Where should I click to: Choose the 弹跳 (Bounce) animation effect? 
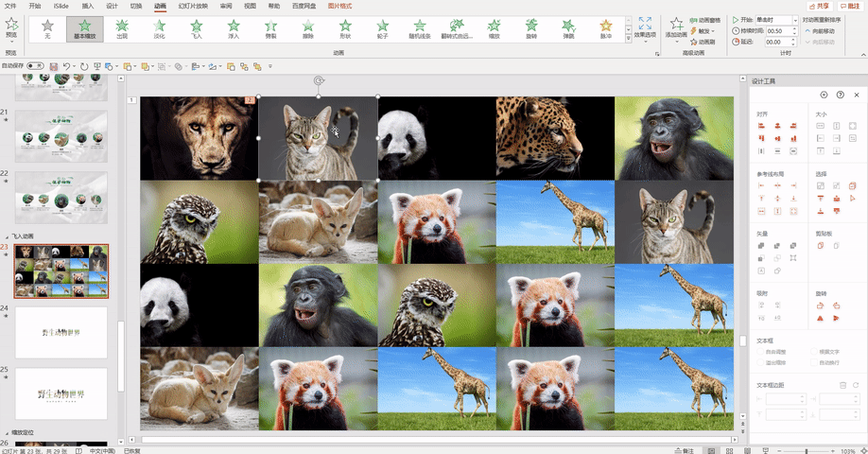[568, 28]
